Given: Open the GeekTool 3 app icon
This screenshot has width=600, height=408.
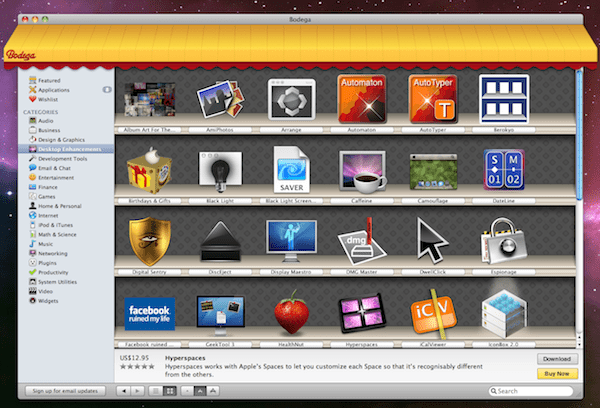Looking at the screenshot, I should point(220,316).
